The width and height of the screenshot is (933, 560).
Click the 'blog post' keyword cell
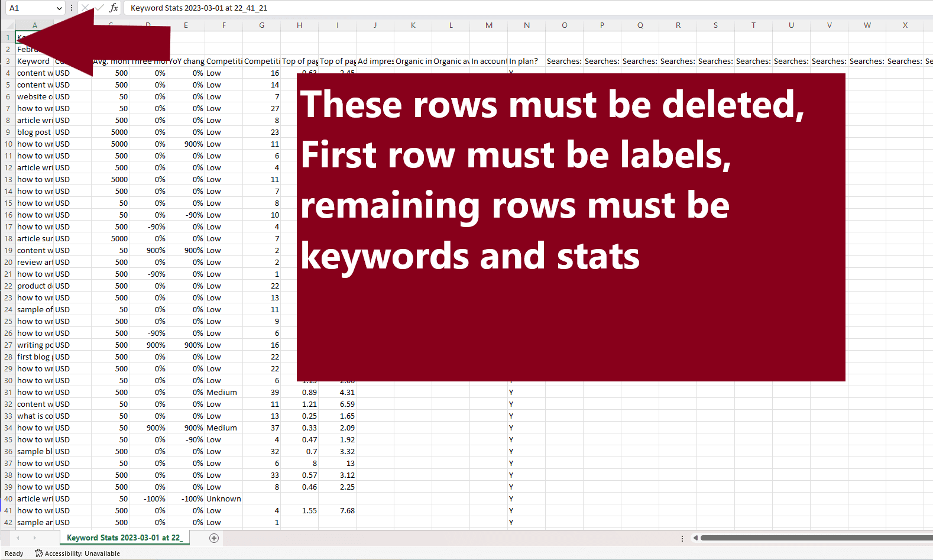[x=34, y=132]
